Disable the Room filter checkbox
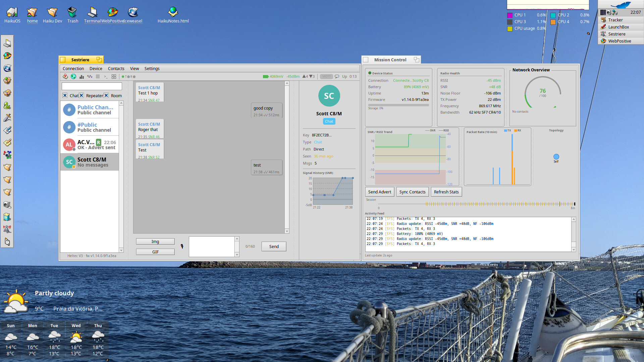644x362 pixels. (106, 96)
